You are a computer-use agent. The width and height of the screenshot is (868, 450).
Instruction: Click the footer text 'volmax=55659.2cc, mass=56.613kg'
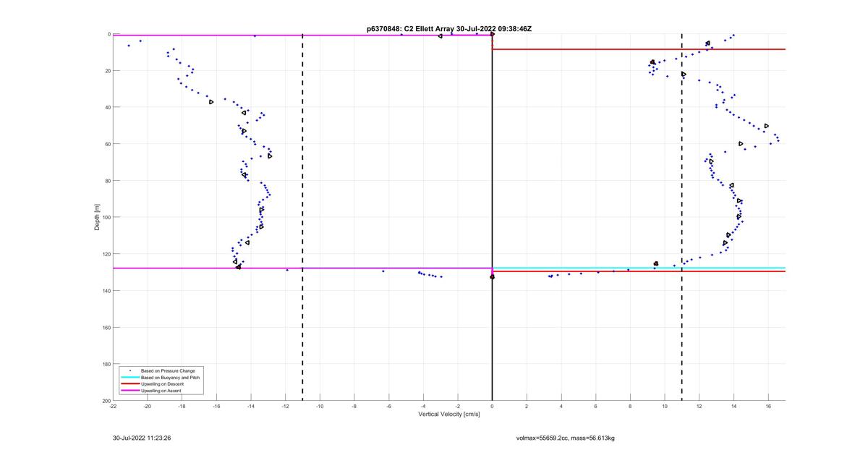click(x=566, y=438)
